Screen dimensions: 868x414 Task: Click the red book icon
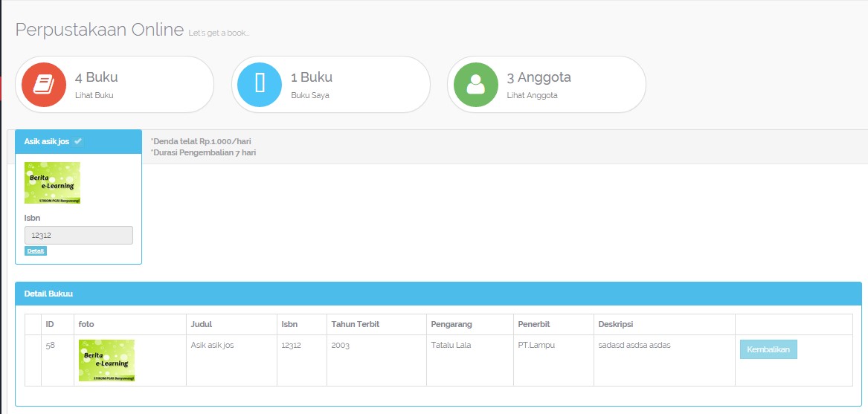point(44,85)
